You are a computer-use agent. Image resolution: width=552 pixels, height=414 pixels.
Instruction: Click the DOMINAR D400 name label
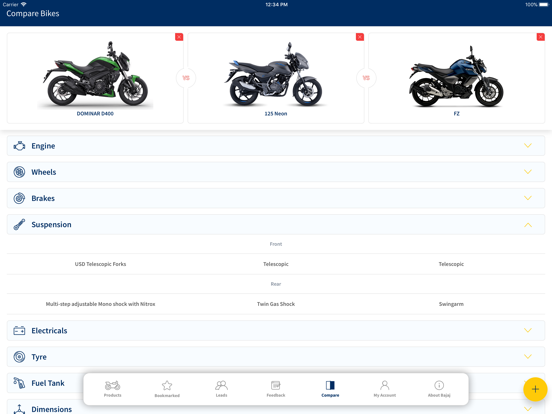point(95,114)
